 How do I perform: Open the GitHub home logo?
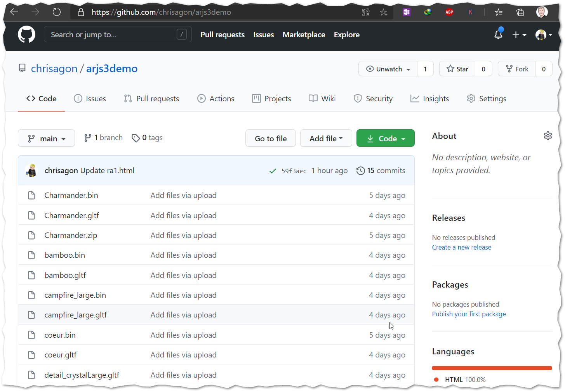tap(26, 35)
